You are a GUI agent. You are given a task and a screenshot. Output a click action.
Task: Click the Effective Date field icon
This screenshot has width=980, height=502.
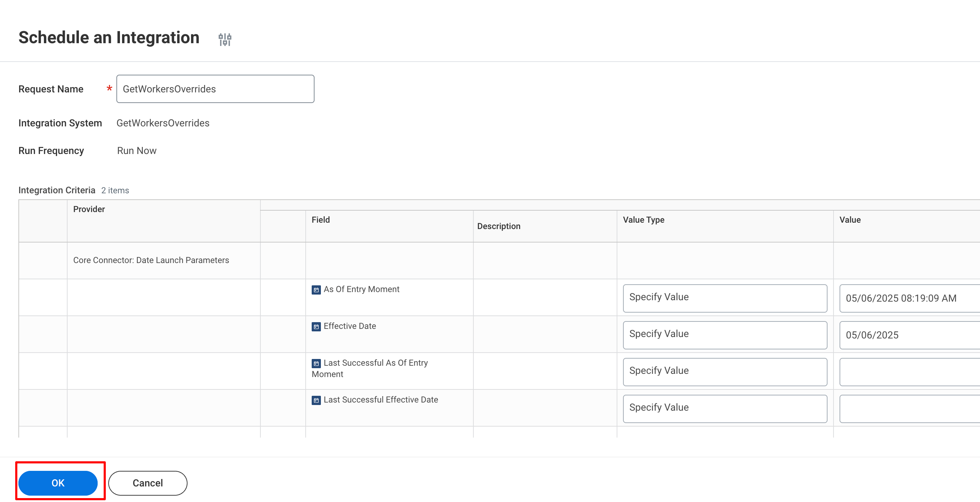tap(316, 326)
